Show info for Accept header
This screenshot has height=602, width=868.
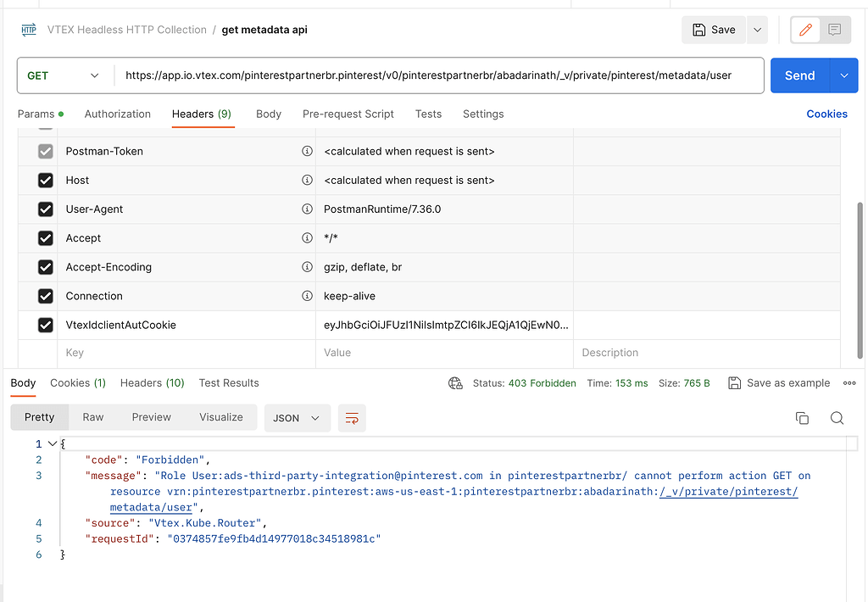pos(307,237)
